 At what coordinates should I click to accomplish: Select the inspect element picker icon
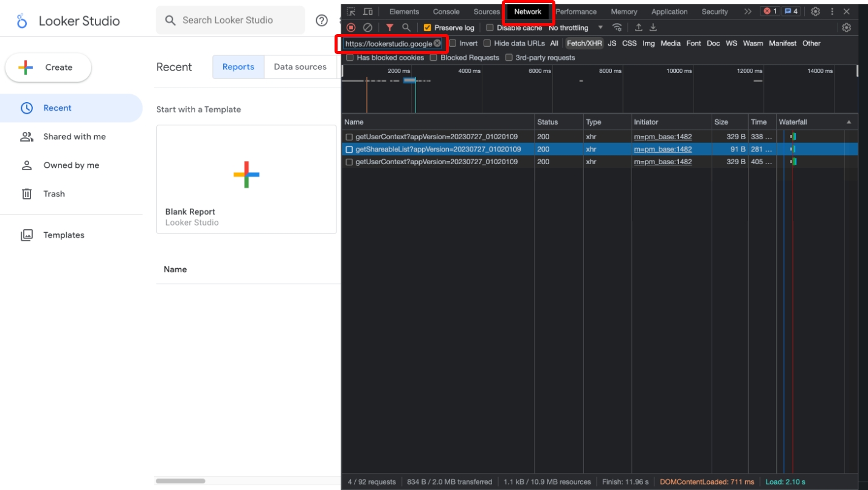coord(351,12)
